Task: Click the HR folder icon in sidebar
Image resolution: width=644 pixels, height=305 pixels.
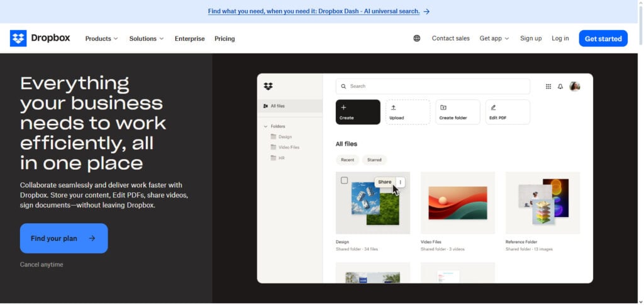Action: tap(274, 158)
